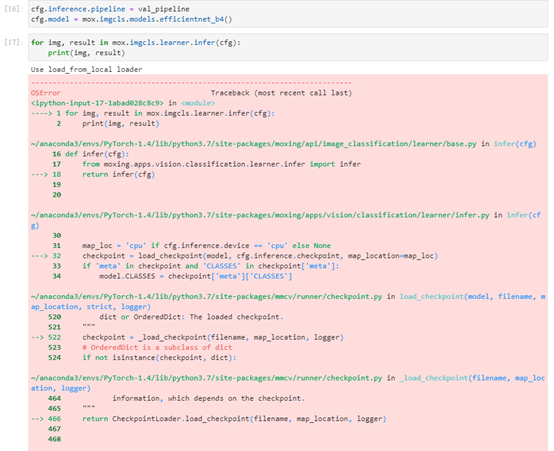The image size is (554, 451).
Task: Click the print(img, result) line in cell 17
Action: [x=87, y=53]
